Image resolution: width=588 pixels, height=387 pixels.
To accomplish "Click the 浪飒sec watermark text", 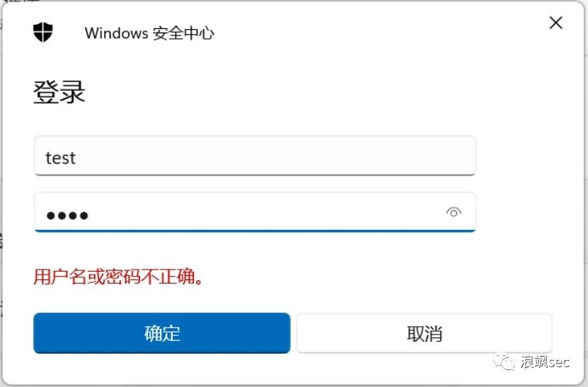I will (545, 362).
